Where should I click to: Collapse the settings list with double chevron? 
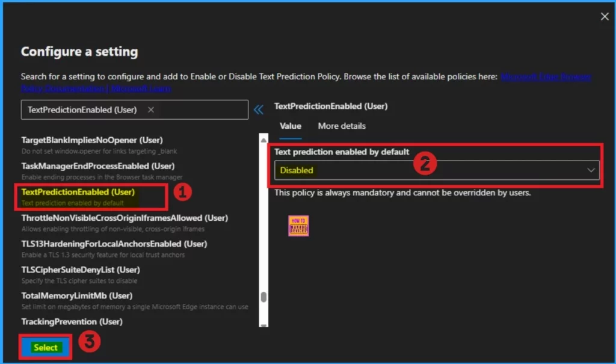(259, 110)
